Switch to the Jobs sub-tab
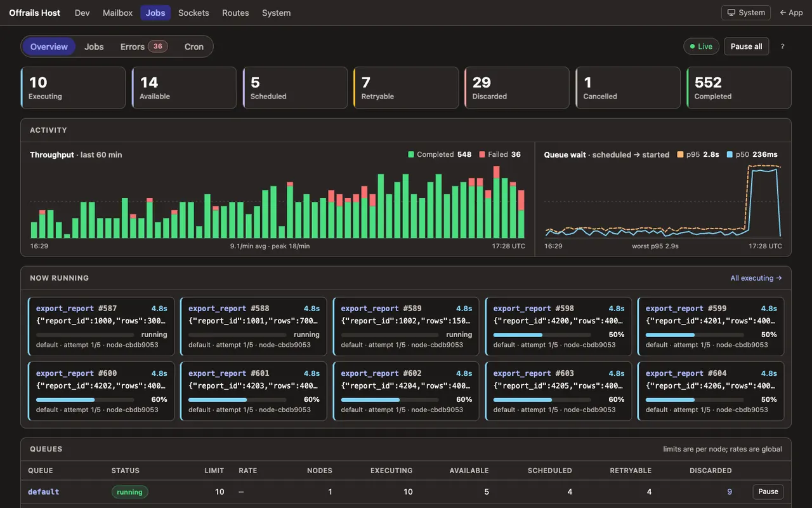Image resolution: width=812 pixels, height=508 pixels. (x=94, y=46)
